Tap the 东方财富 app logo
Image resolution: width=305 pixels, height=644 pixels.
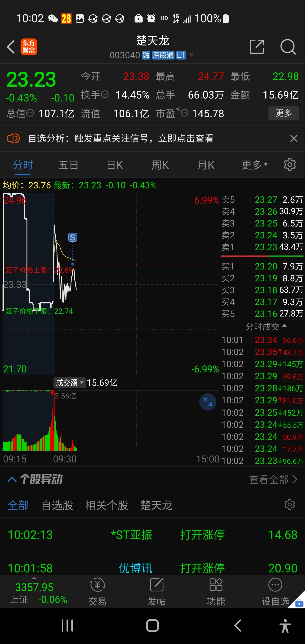(x=29, y=47)
